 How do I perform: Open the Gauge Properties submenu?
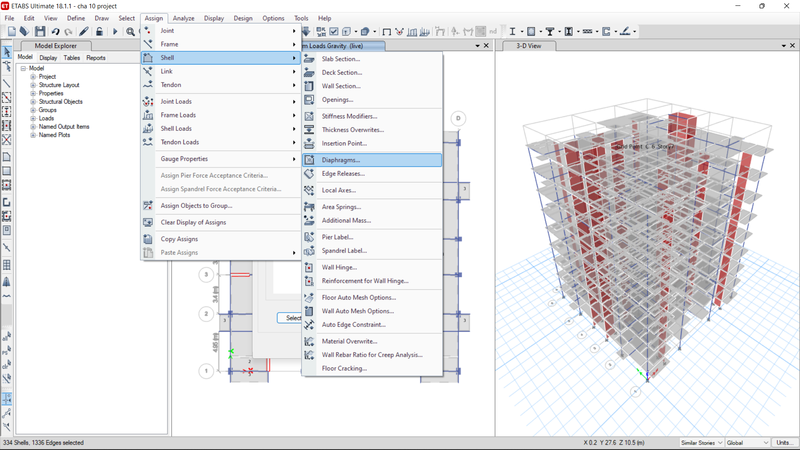[221, 159]
